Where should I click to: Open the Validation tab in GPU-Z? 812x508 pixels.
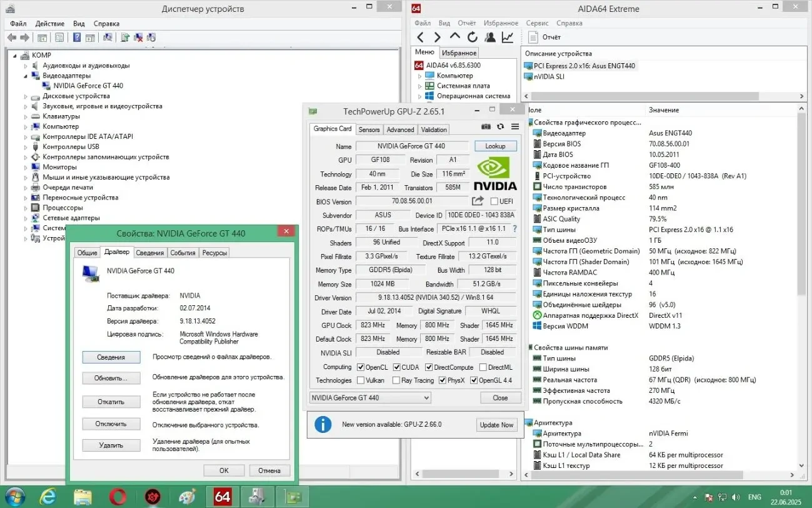(x=434, y=130)
